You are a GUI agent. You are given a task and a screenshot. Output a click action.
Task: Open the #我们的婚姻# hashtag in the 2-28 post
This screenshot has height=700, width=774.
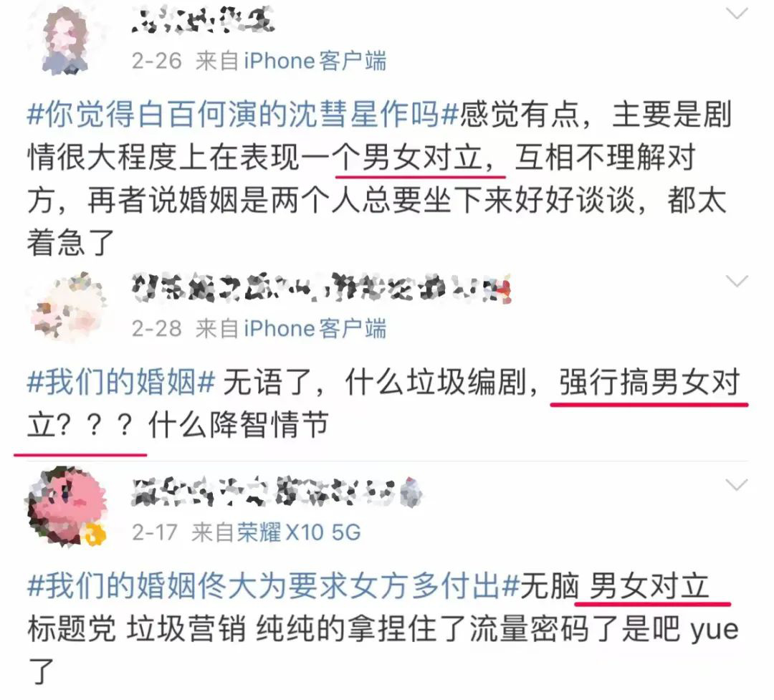point(121,382)
